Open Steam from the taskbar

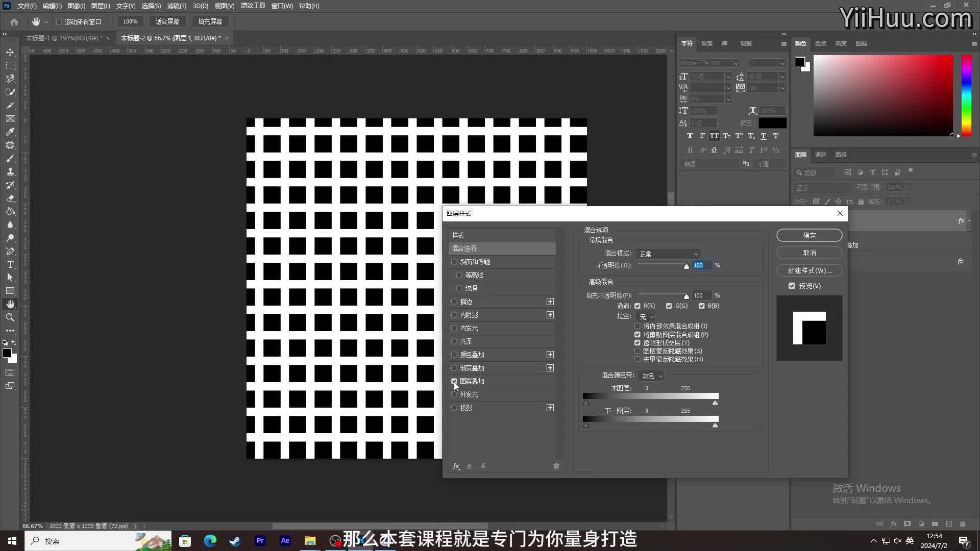235,541
